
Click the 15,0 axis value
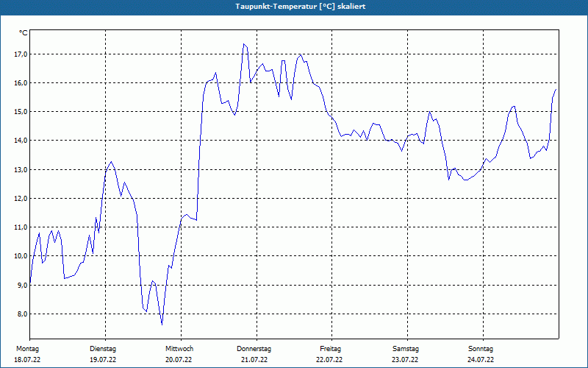[x=21, y=112]
